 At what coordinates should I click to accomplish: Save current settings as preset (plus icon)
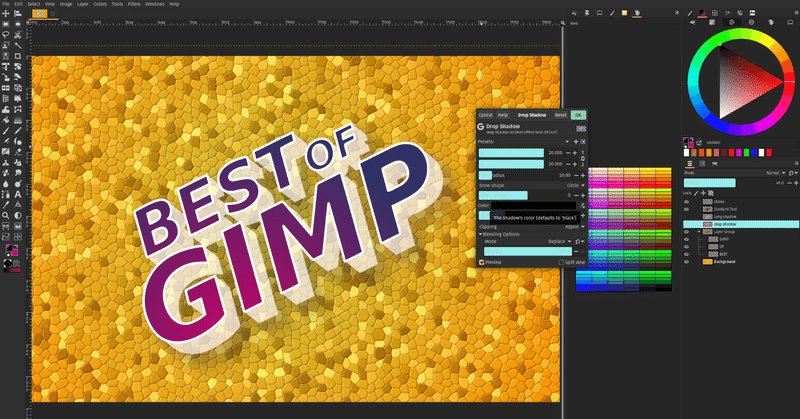(x=576, y=142)
